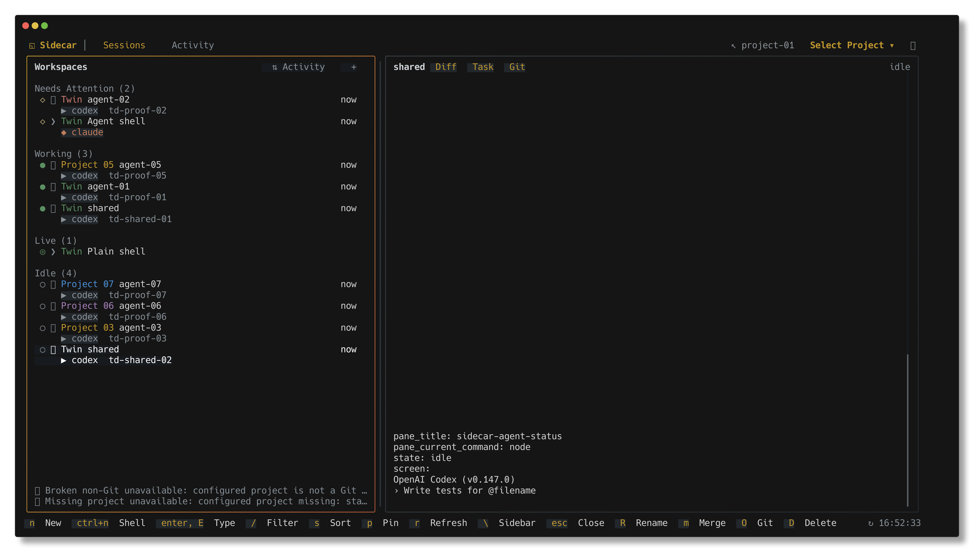Click worktree icon beside Project 07 agent-07

pyautogui.click(x=53, y=285)
